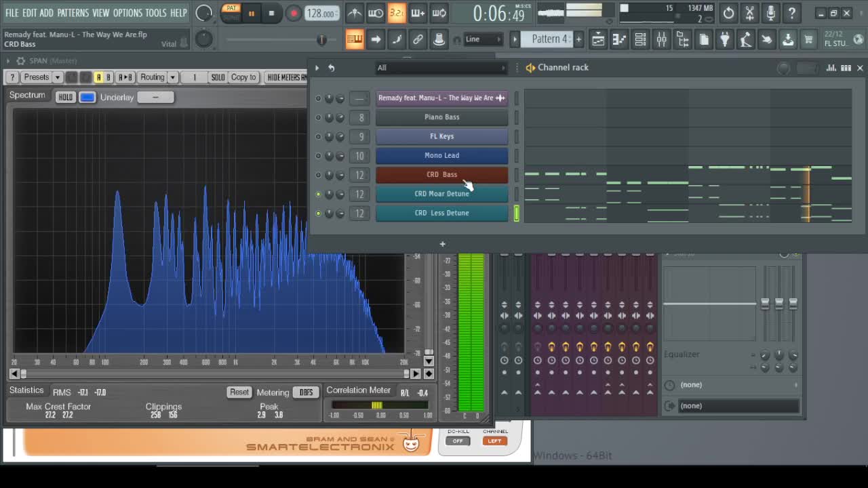Open the Browser tree view icon
The width and height of the screenshot is (868, 488).
point(683,40)
